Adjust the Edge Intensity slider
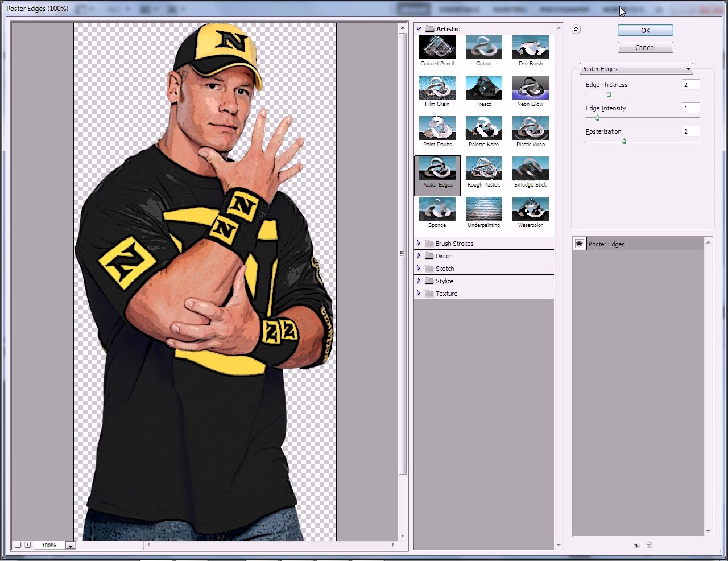 pos(597,118)
